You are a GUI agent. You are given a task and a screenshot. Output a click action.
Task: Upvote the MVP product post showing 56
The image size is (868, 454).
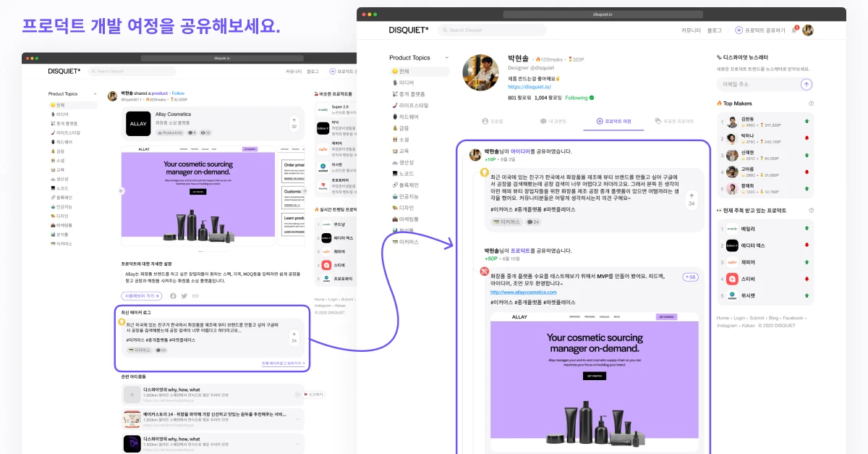tap(691, 277)
